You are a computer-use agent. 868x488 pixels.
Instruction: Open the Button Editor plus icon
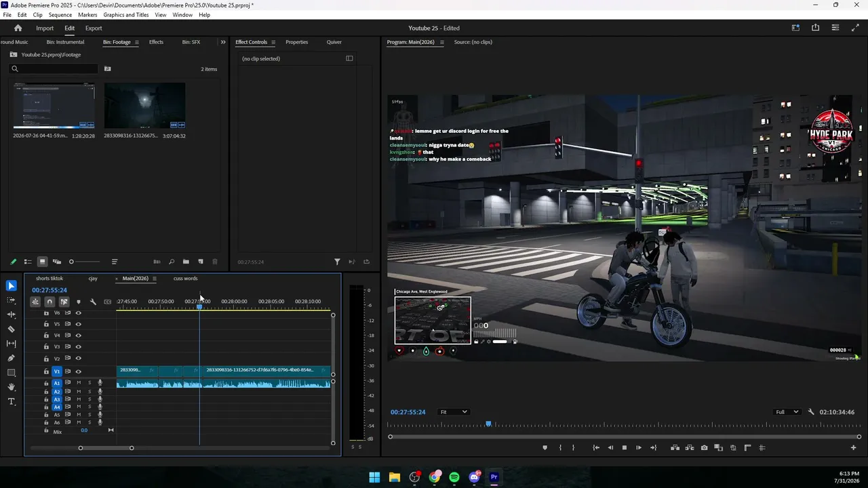pyautogui.click(x=854, y=447)
